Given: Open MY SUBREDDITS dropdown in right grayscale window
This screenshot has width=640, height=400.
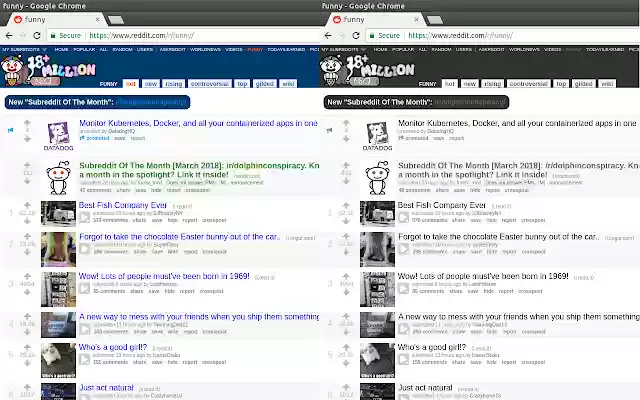Looking at the screenshot, I should (344, 49).
